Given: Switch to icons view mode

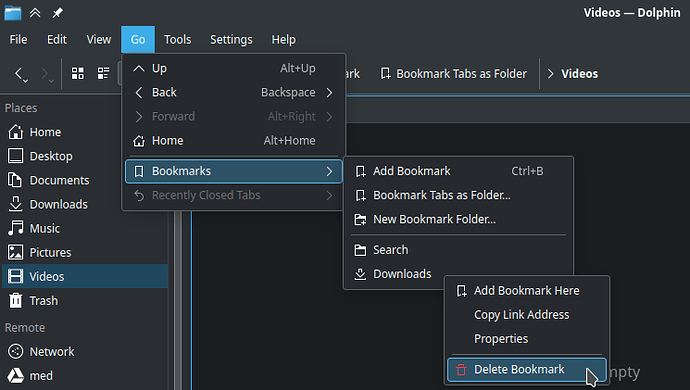Looking at the screenshot, I should pos(78,74).
